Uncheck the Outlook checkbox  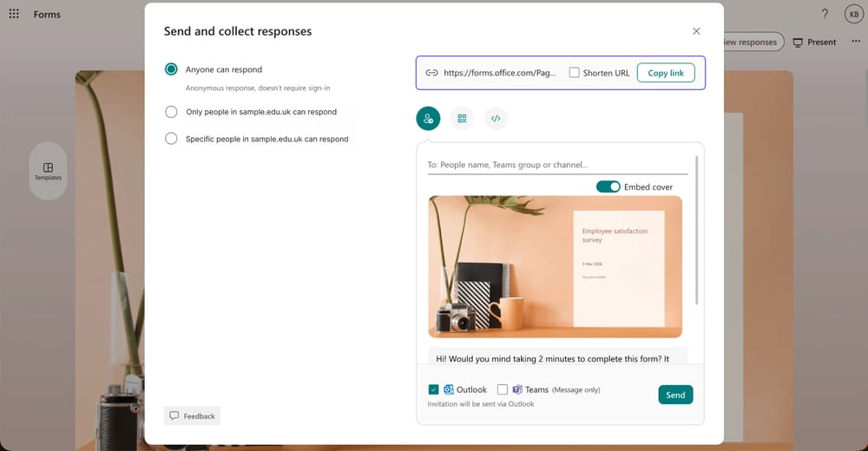(433, 390)
